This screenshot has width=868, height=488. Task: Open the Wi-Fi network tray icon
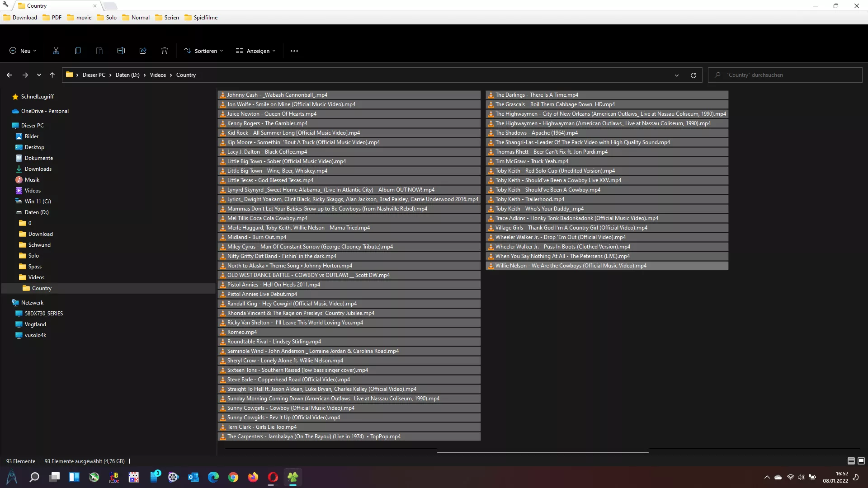790,477
